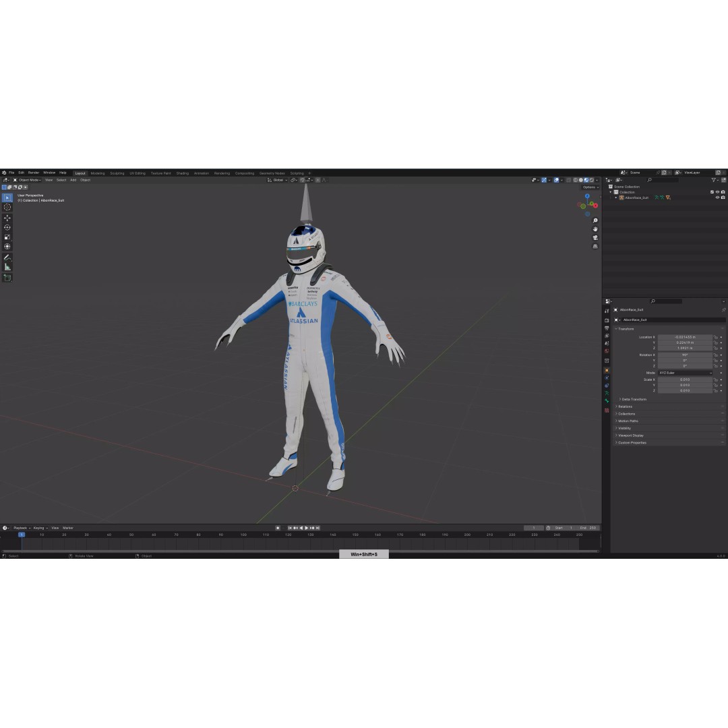Select the Add Cube tool

coord(7,278)
